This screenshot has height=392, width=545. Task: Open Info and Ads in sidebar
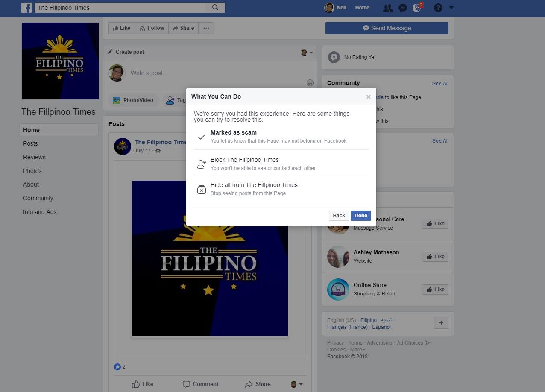click(x=40, y=212)
